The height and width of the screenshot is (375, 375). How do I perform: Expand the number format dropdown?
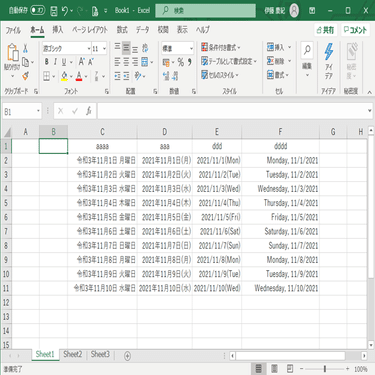[x=191, y=49]
